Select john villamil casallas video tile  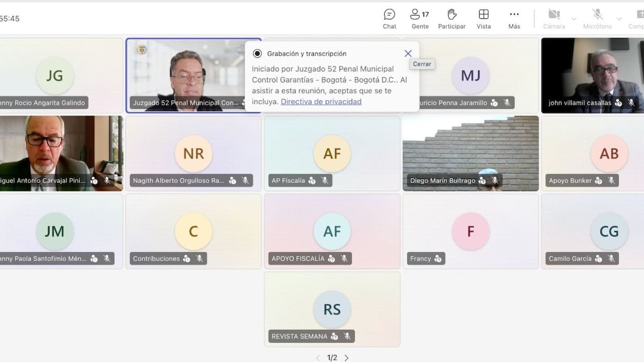click(x=592, y=75)
